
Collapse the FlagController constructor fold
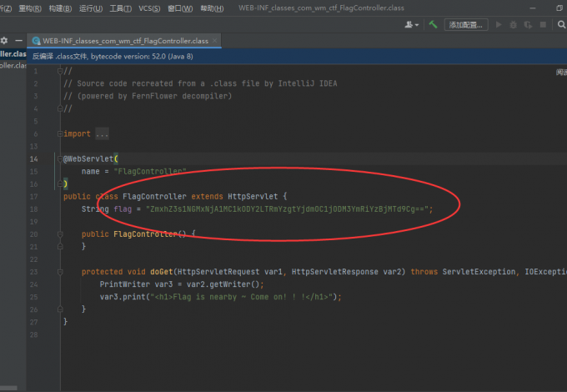pos(60,234)
